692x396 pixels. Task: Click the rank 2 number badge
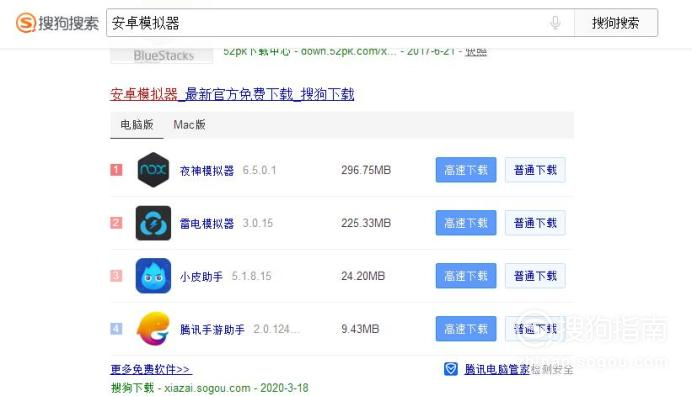pyautogui.click(x=116, y=223)
